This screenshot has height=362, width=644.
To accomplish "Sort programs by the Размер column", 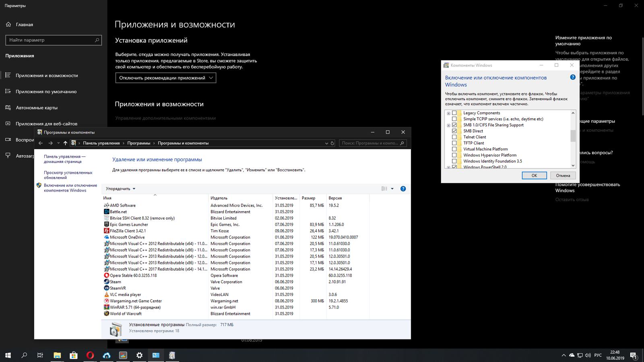I will [313, 198].
